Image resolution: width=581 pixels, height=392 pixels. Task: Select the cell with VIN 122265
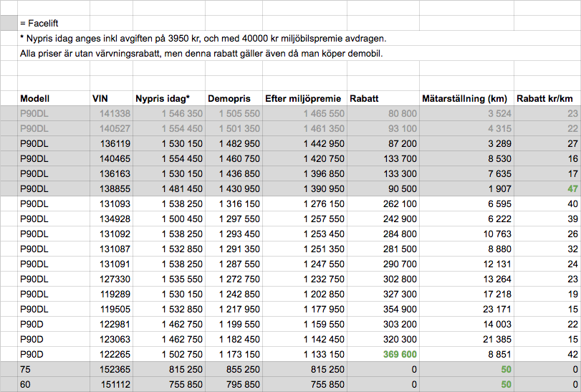tap(111, 355)
